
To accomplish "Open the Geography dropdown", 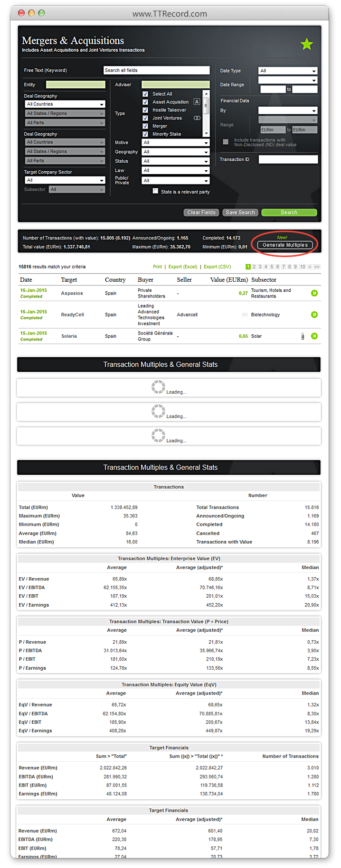I will coord(176,152).
